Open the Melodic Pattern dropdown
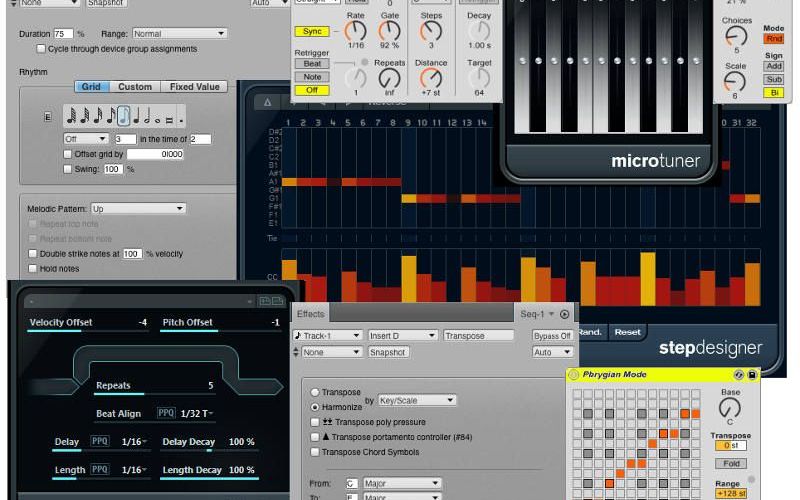This screenshot has width=800, height=500. (x=138, y=208)
